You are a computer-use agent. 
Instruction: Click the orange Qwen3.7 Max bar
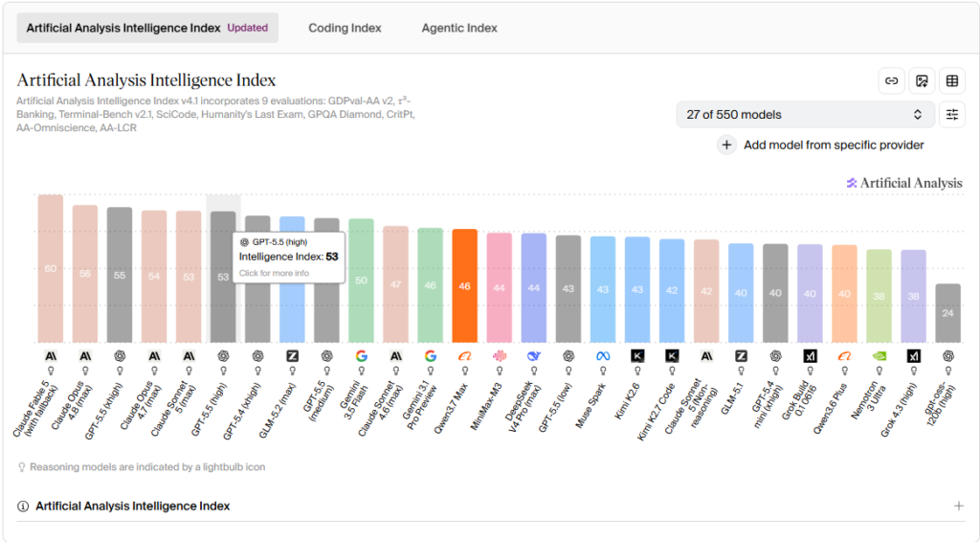464,285
